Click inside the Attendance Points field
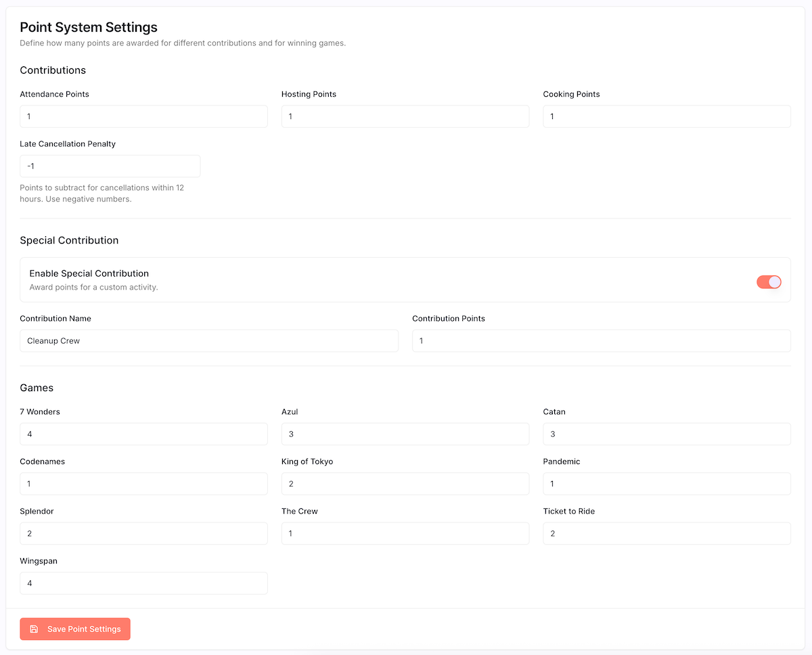Image resolution: width=812 pixels, height=655 pixels. 143,116
